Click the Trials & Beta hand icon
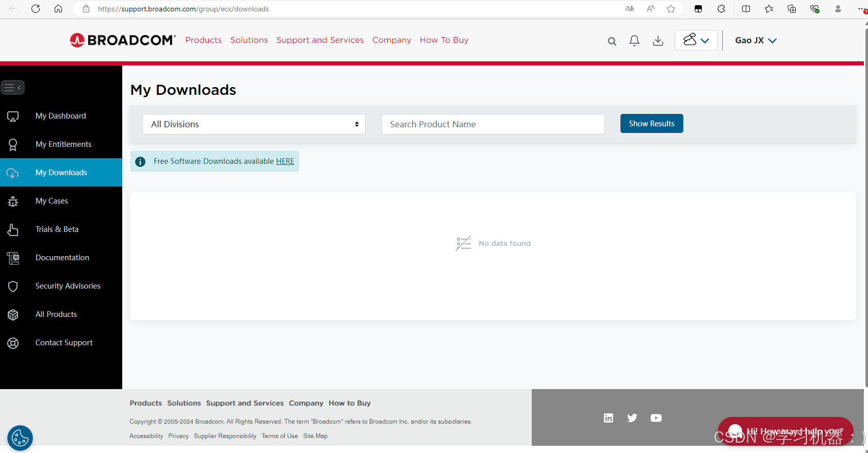The image size is (868, 453). [x=13, y=230]
